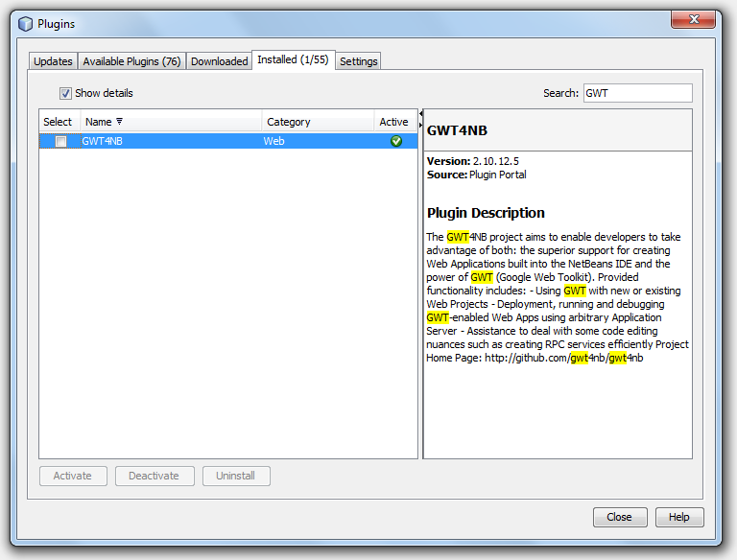Click the Plugin Description heading
Screen dimensions: 737x560
(486, 213)
